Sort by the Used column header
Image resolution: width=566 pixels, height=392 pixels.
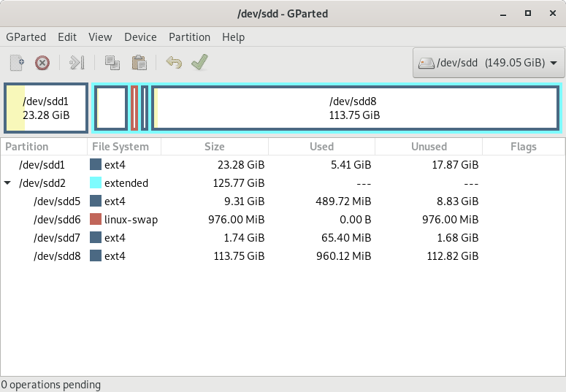tap(321, 147)
